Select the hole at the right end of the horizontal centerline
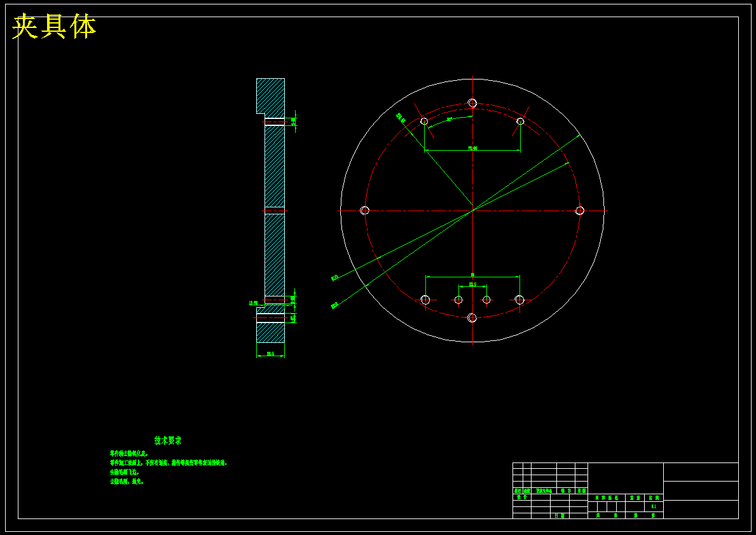Screen dimensions: 756x535 pos(579,211)
